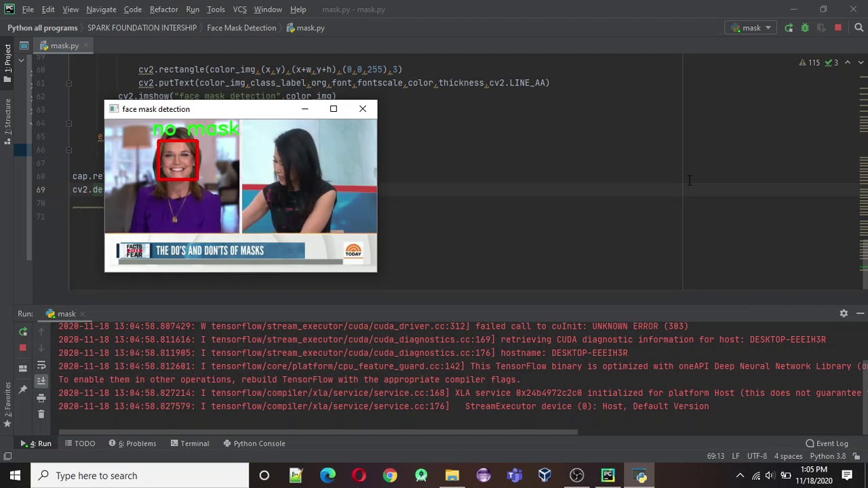Viewport: 868px width, 488px height.
Task: Click the fold marker at line 61
Action: tap(68, 83)
